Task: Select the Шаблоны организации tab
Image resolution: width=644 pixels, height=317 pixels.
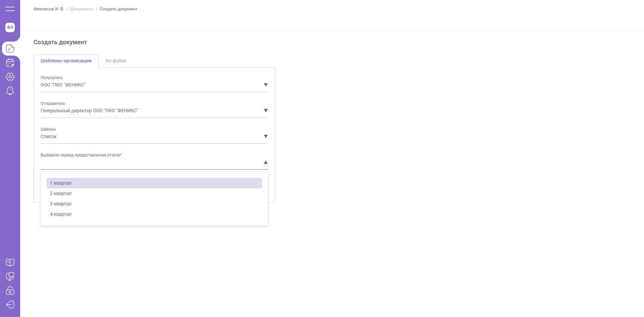Action: tap(66, 61)
